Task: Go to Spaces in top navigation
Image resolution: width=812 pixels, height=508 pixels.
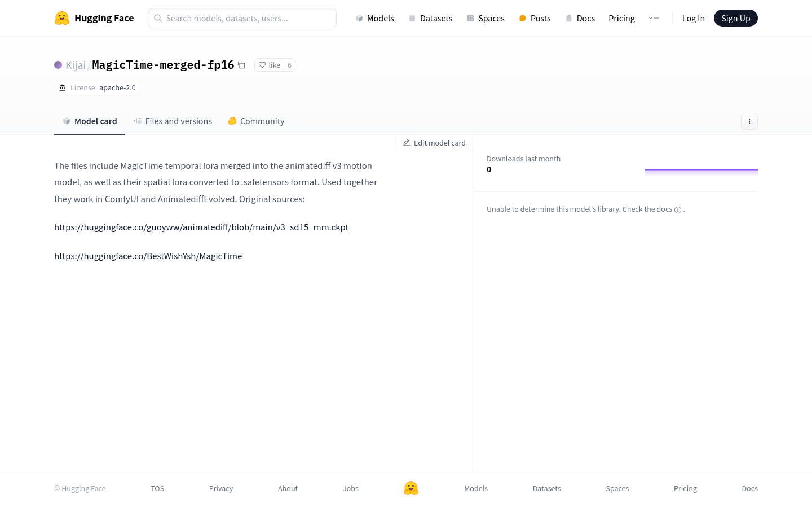Action: pyautogui.click(x=486, y=18)
